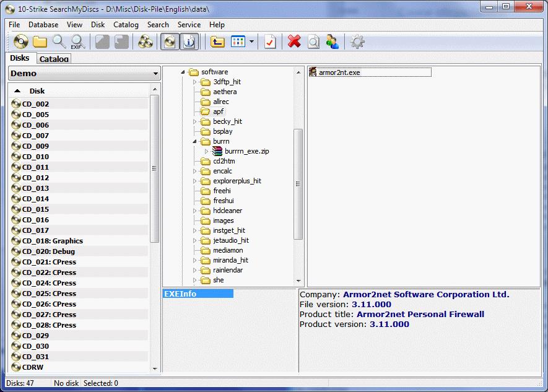Open the view mode dropdown arrow
This screenshot has height=392, width=548.
pos(251,42)
